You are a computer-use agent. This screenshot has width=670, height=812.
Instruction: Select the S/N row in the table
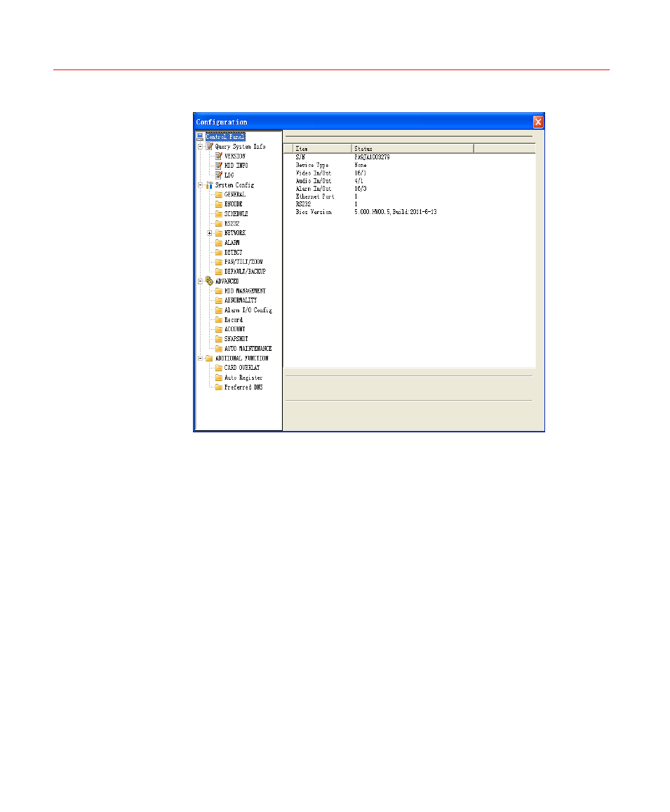coord(409,157)
